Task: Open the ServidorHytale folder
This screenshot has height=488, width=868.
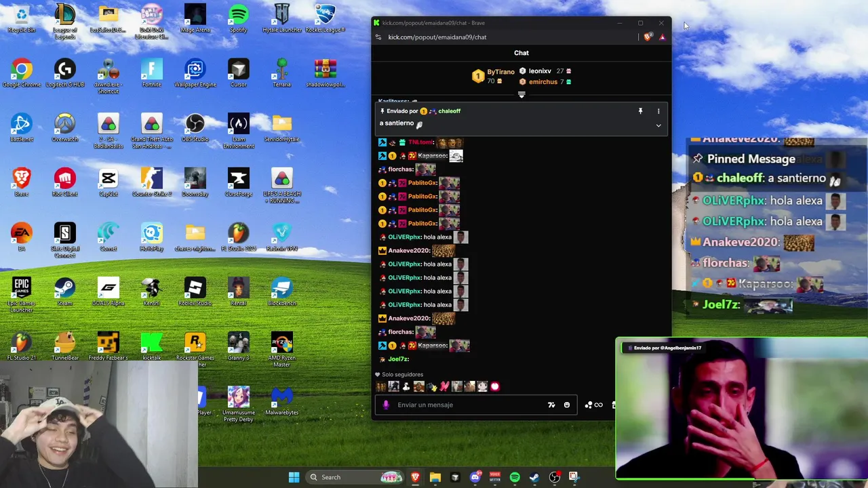Action: (x=281, y=128)
